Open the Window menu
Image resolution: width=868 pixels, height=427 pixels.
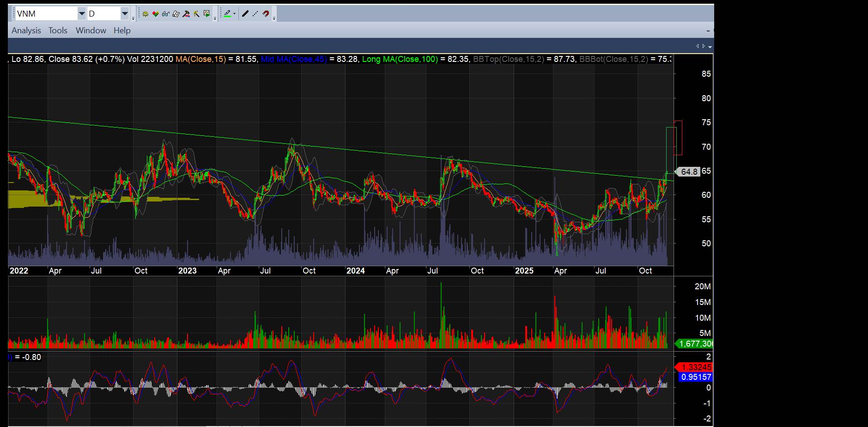[x=91, y=30]
